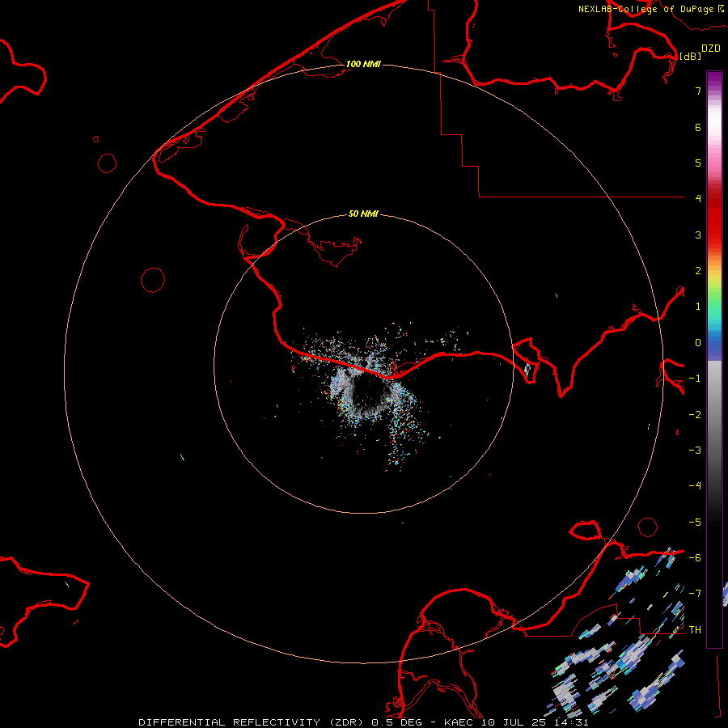The height and width of the screenshot is (728, 728).
Task: Click the "KAEC 10 JUL 25 14:31" timestamp text
Action: pyautogui.click(x=516, y=722)
